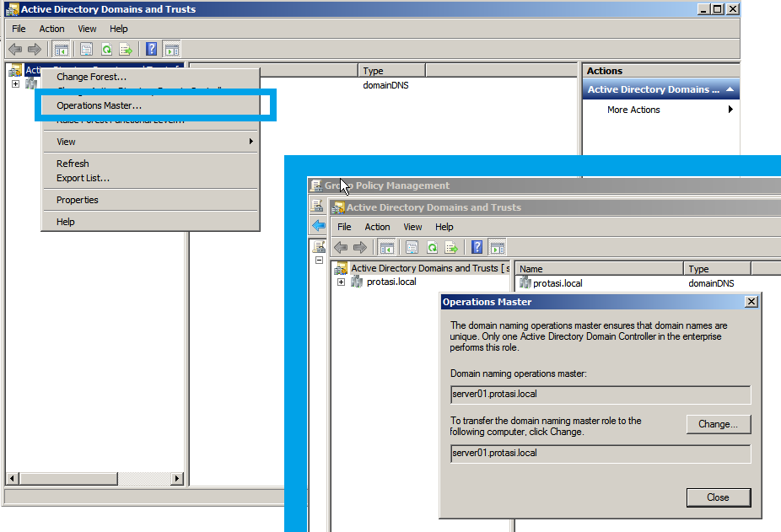Click Properties icon in inset window toolbar
This screenshot has width=781, height=532.
coord(412,247)
